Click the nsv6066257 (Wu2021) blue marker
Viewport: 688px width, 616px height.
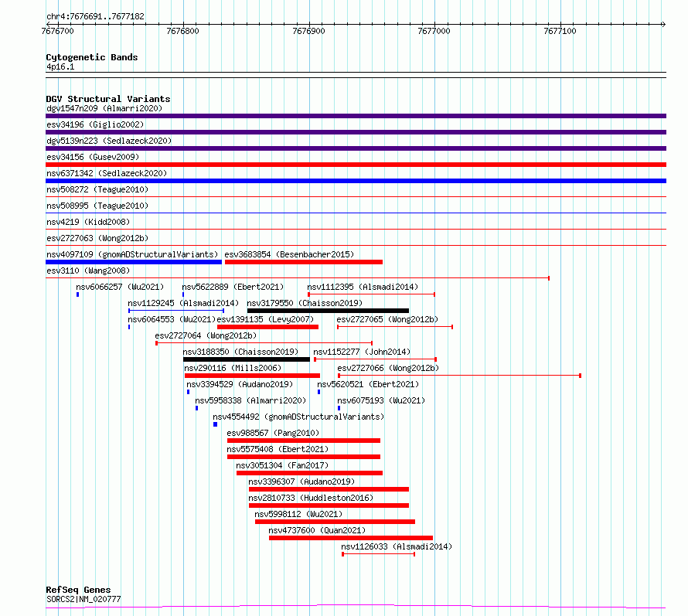[x=77, y=294]
